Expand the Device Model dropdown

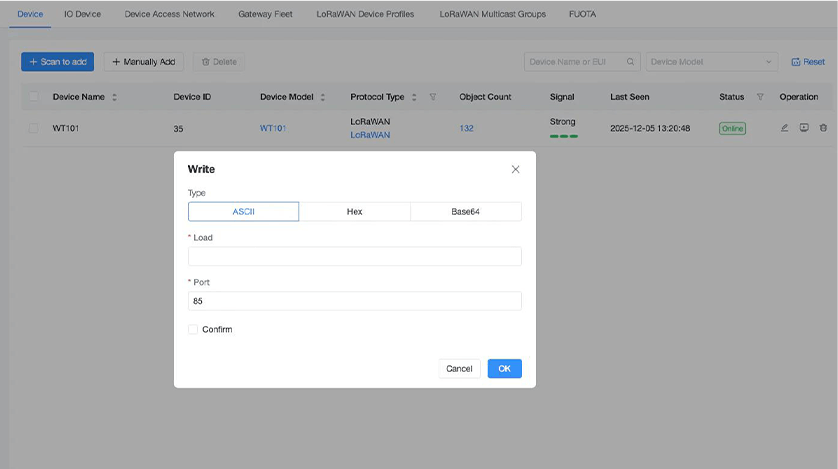[x=711, y=62]
